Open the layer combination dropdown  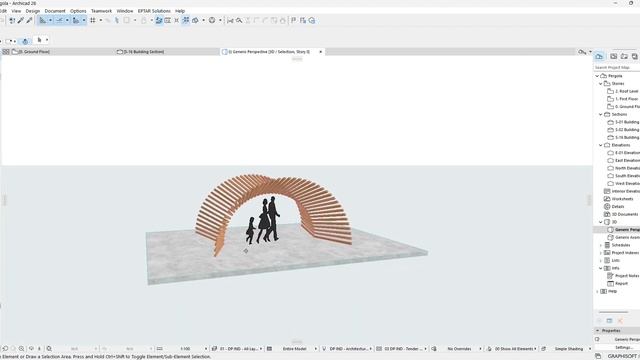[x=237, y=349]
